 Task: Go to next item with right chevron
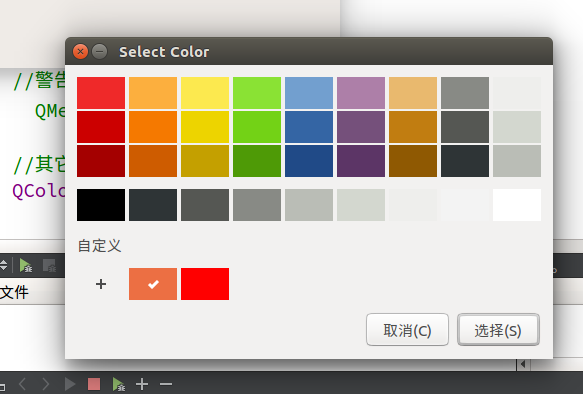(45, 384)
